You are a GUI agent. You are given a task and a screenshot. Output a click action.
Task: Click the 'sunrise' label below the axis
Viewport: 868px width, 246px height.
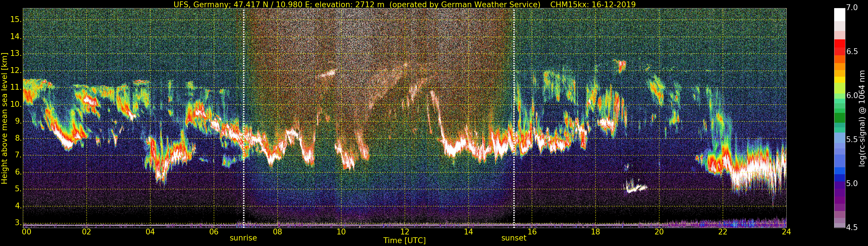(x=243, y=238)
